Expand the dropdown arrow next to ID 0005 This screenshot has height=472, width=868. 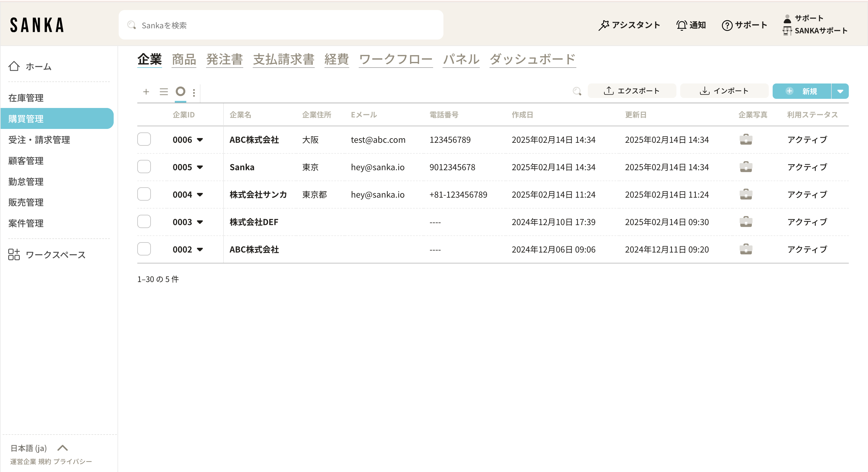(x=200, y=167)
